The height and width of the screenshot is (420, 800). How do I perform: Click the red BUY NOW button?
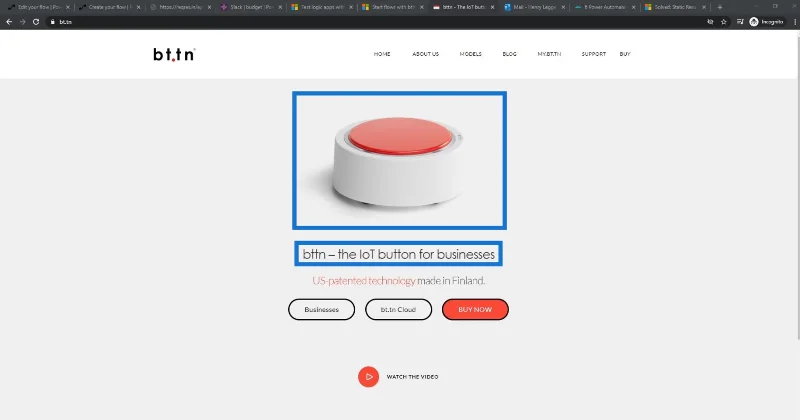pos(475,309)
